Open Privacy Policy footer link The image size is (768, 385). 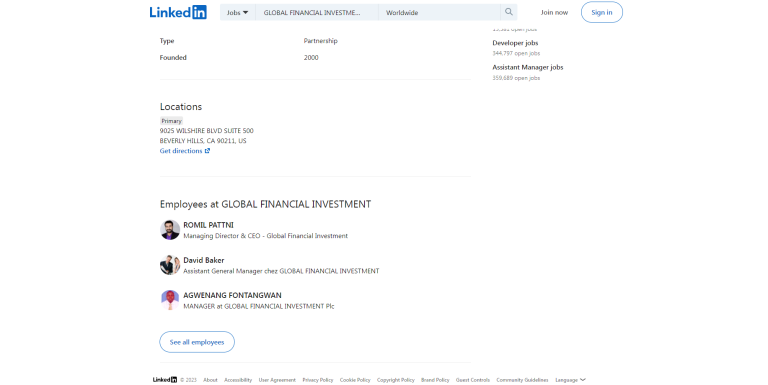pos(318,380)
